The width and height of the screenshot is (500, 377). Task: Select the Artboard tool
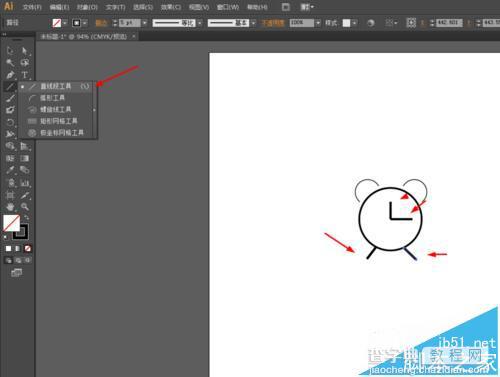10,195
